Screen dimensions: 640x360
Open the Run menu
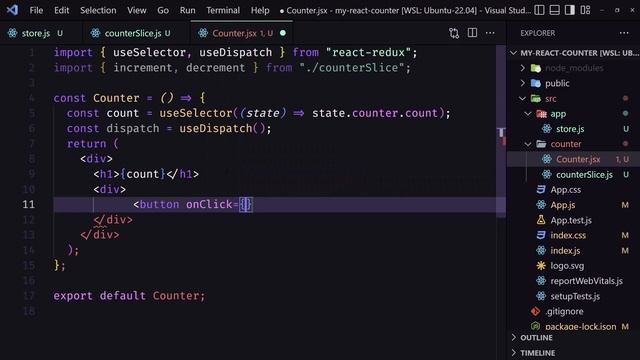[x=187, y=10]
